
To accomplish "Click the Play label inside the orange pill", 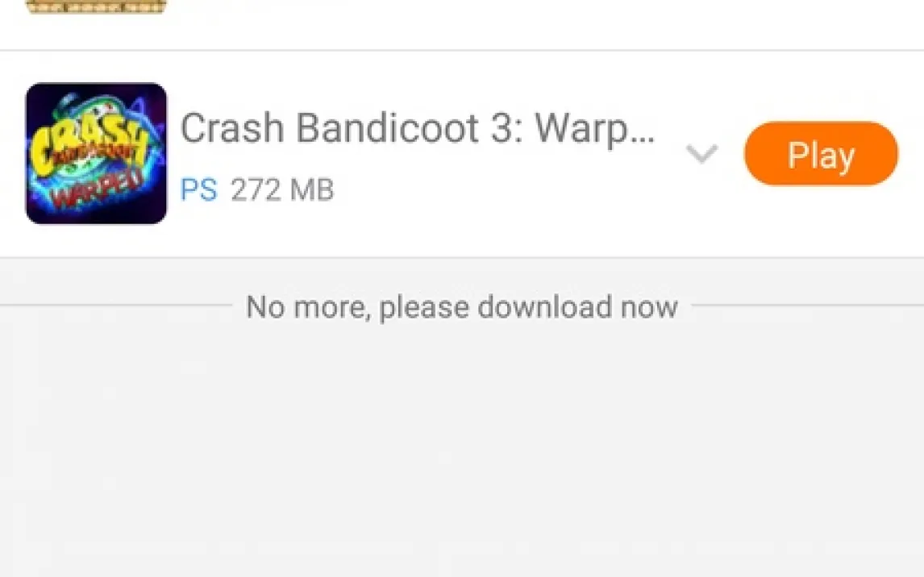I will [x=821, y=156].
